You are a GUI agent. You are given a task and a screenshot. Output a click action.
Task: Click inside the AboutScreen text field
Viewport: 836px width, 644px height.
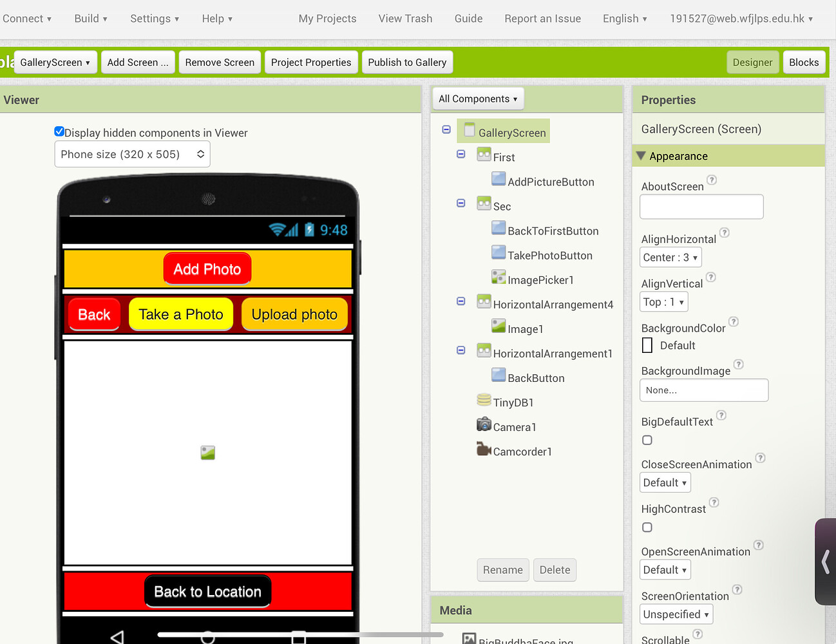coord(701,206)
